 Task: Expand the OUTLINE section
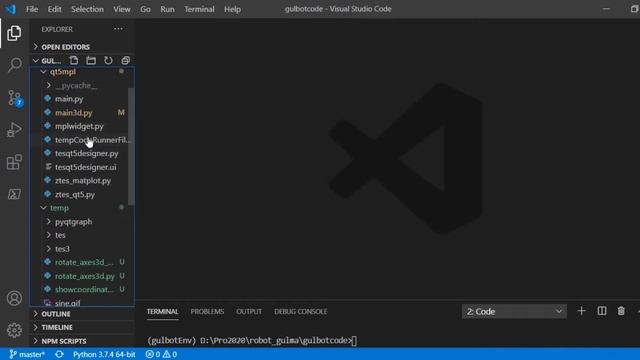click(82, 314)
